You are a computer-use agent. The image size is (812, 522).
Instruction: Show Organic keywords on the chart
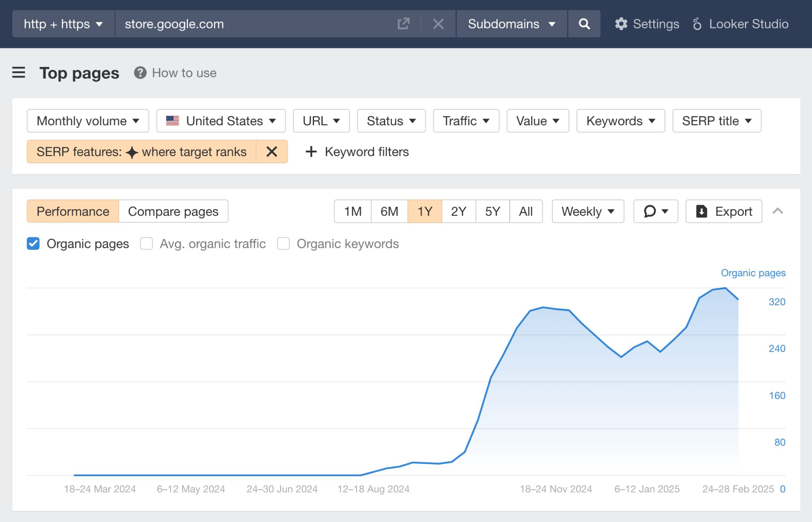click(283, 244)
